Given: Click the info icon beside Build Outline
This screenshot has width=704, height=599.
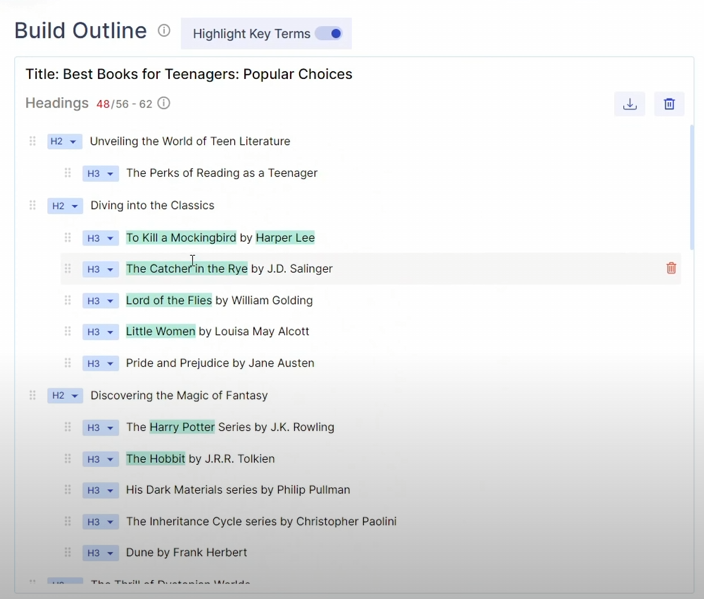Looking at the screenshot, I should [164, 31].
